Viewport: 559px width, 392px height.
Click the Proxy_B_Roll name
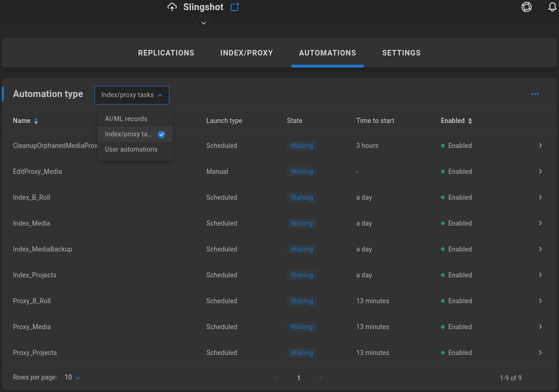tap(32, 301)
